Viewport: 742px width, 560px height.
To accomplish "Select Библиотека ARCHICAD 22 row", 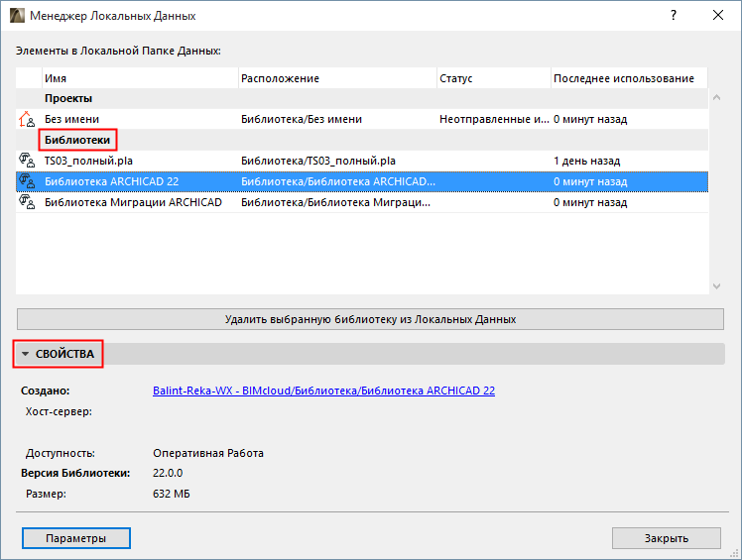I will (362, 181).
